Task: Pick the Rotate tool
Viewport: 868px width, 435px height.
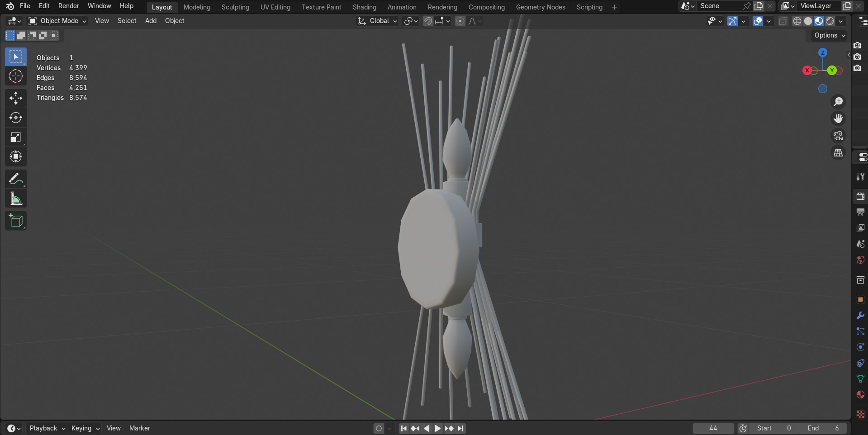Action: click(x=16, y=118)
